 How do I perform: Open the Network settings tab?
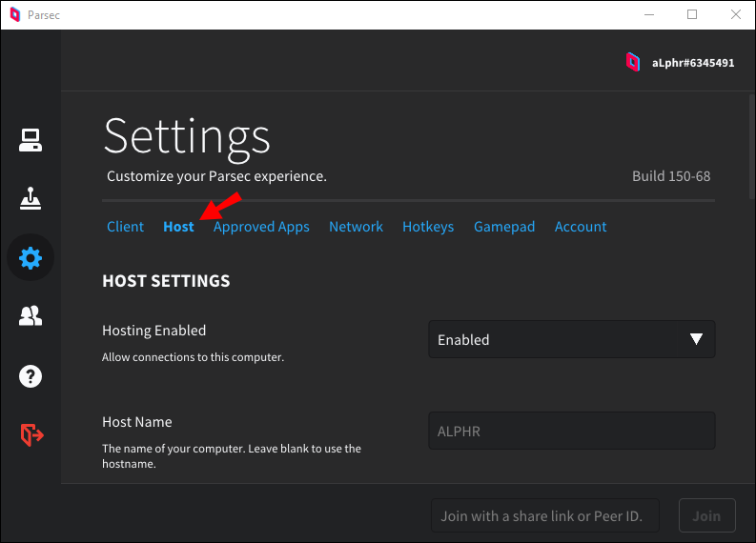click(x=356, y=227)
